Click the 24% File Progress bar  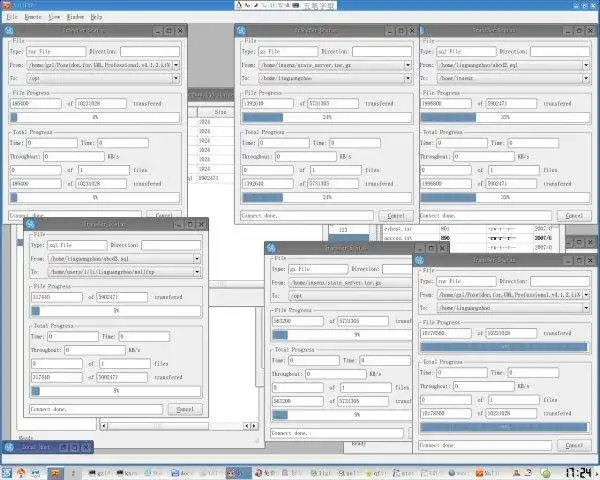327,117
